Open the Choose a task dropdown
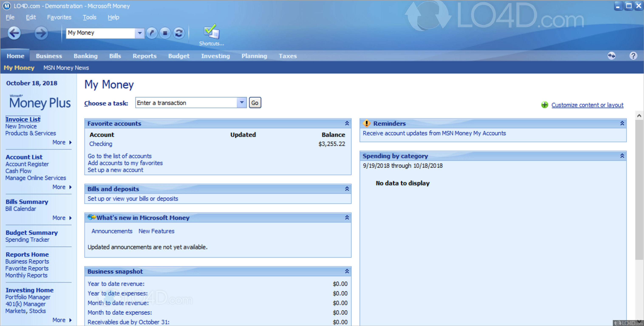Image resolution: width=644 pixels, height=326 pixels. (242, 103)
